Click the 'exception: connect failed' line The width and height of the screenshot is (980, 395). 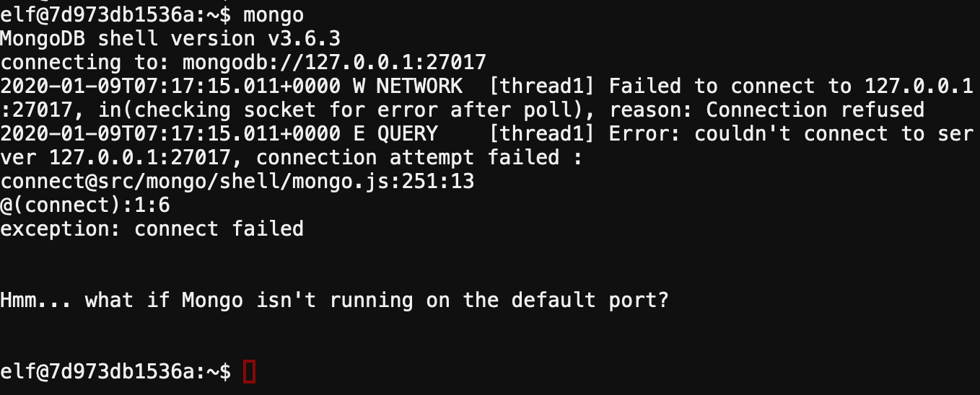click(152, 229)
